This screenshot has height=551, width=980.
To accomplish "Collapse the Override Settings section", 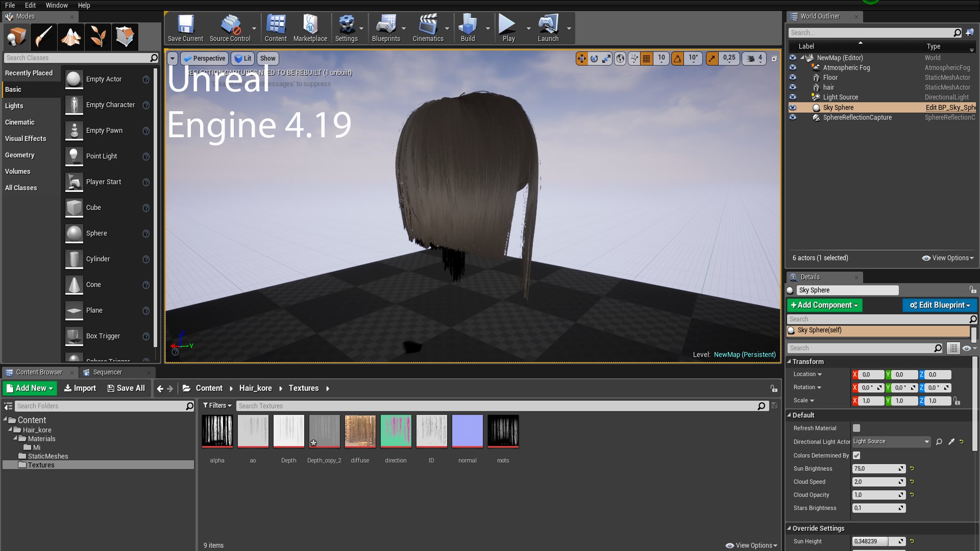I will pos(789,529).
